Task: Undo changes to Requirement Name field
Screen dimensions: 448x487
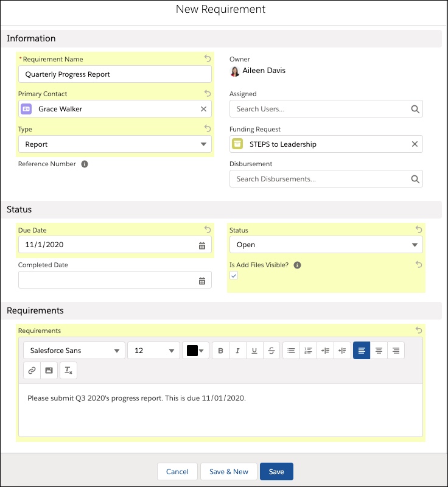Action: tap(208, 58)
